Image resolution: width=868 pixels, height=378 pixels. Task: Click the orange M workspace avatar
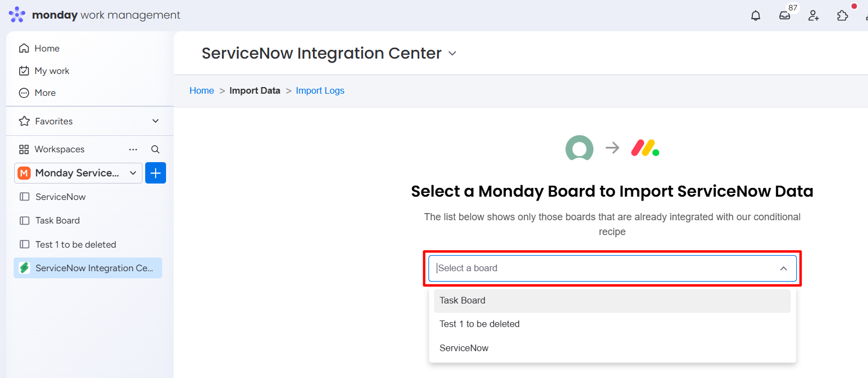tap(24, 173)
